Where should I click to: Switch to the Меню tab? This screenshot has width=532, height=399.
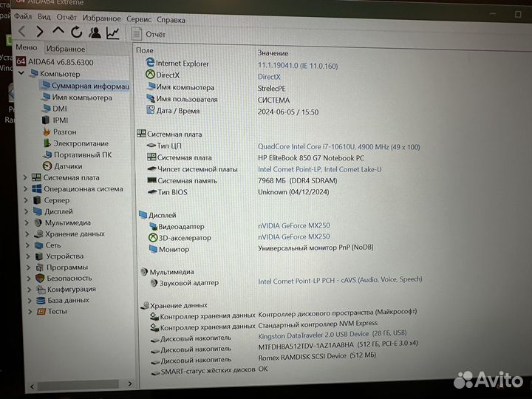pos(27,47)
